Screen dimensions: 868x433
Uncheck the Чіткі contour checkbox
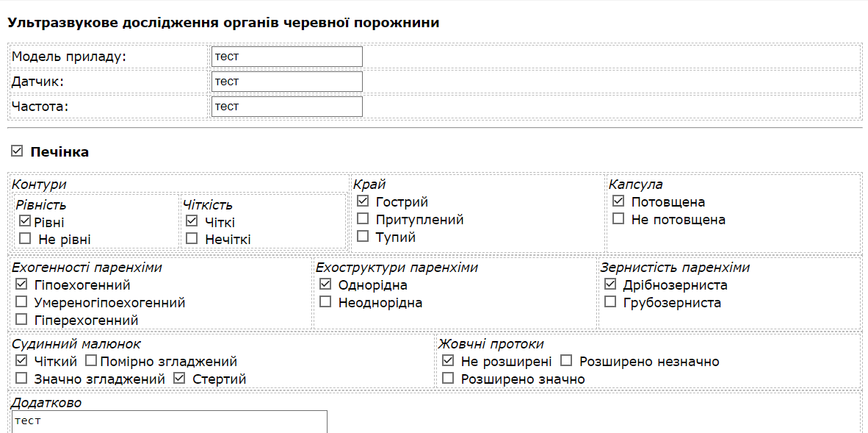[x=192, y=221]
